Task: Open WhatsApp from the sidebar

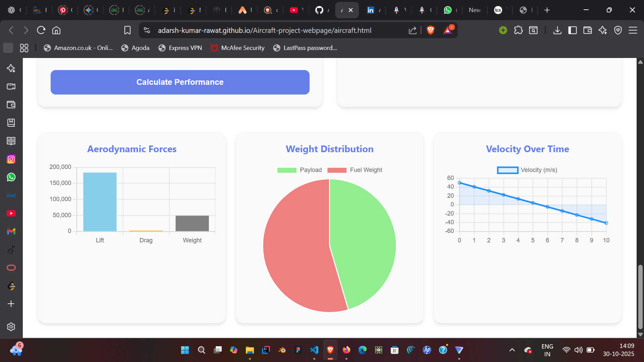Action: point(11,177)
